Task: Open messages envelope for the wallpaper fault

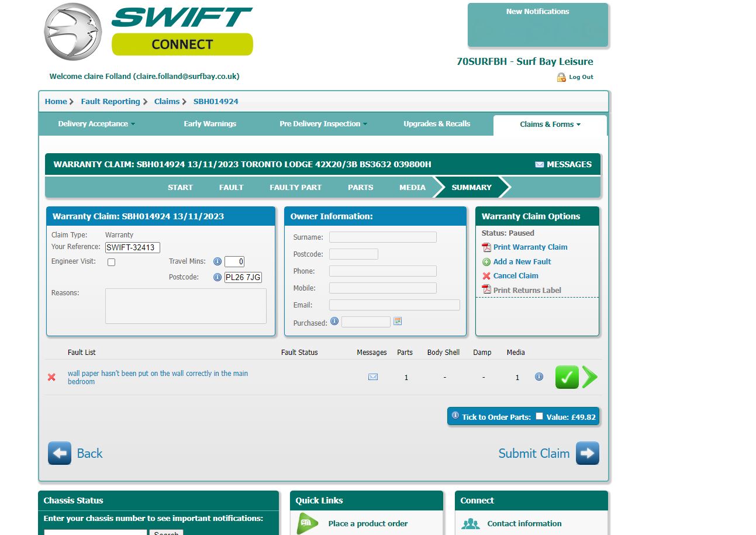Action: (x=373, y=377)
